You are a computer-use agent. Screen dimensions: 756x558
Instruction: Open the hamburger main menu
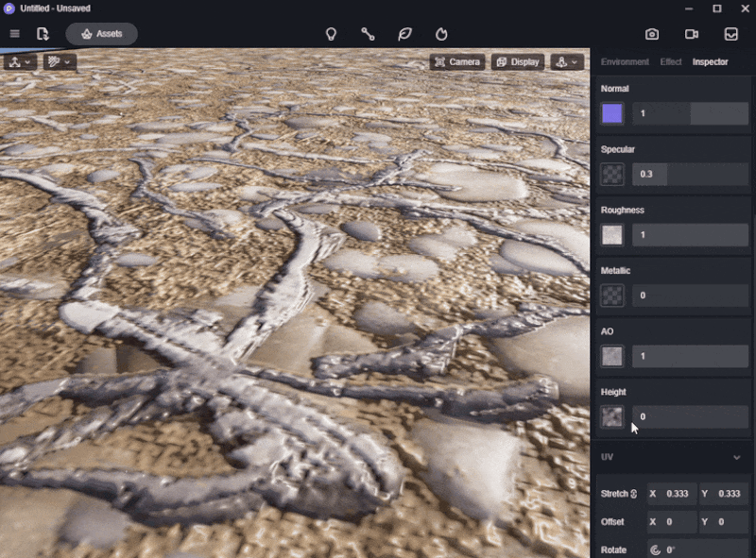(x=15, y=34)
